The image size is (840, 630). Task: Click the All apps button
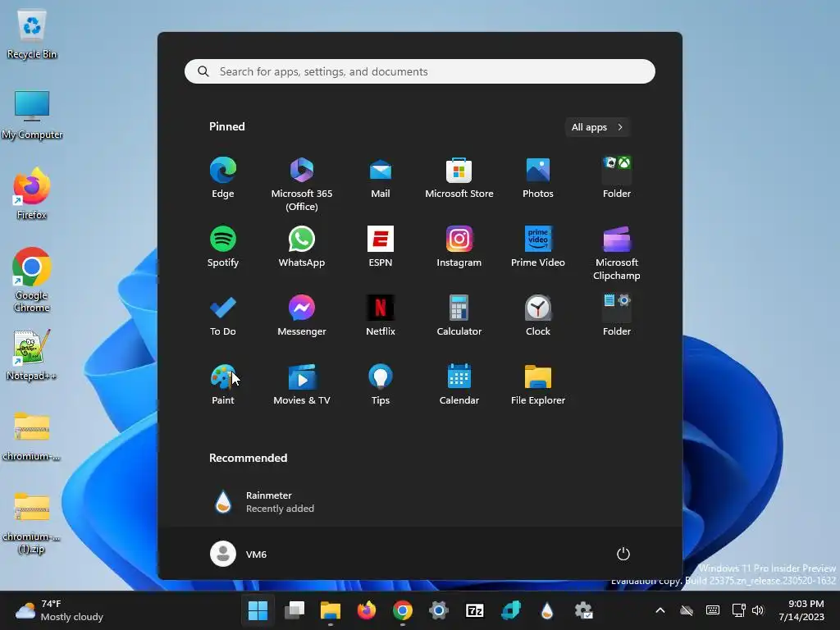[x=597, y=127]
